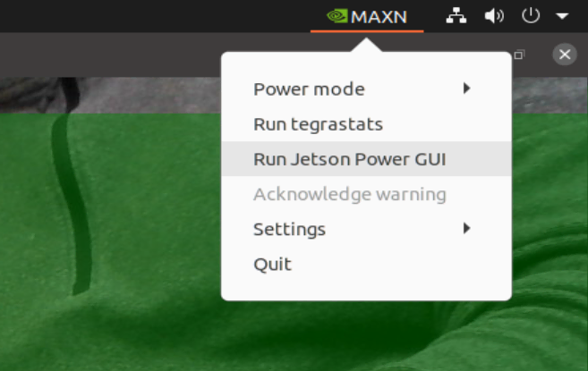Toggle the MAXN power mode indicator label
The height and width of the screenshot is (371, 588).
[x=379, y=16]
